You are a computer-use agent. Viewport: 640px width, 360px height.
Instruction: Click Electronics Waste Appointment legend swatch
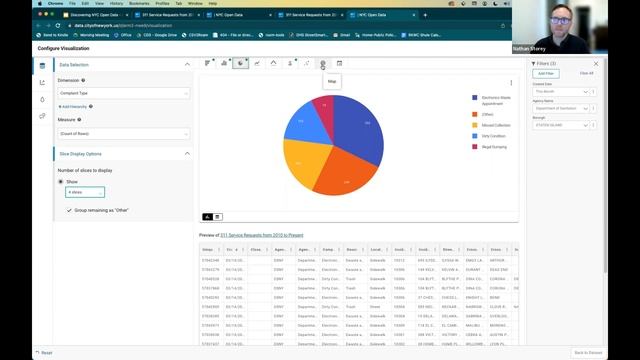475,98
